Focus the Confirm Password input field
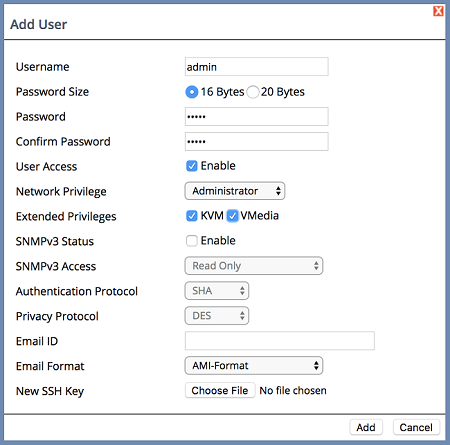 point(257,142)
